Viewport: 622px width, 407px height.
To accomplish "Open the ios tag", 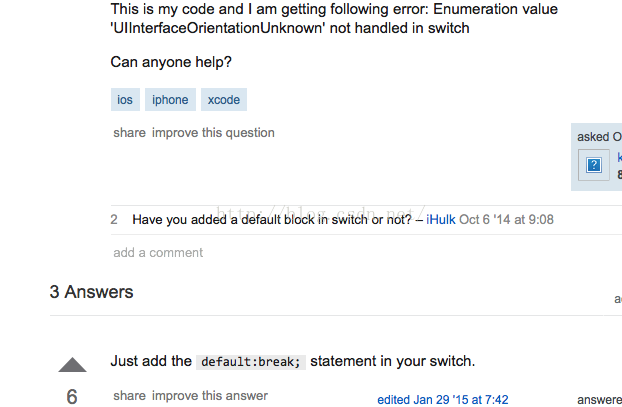I will point(125,100).
